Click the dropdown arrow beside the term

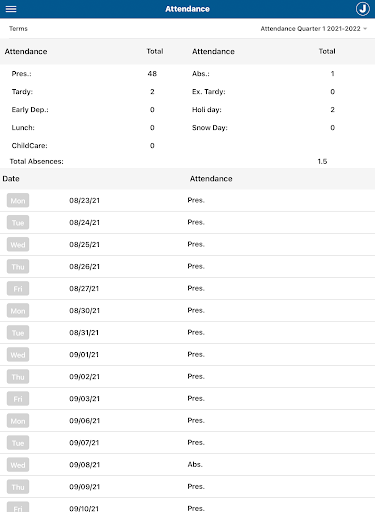pos(365,29)
